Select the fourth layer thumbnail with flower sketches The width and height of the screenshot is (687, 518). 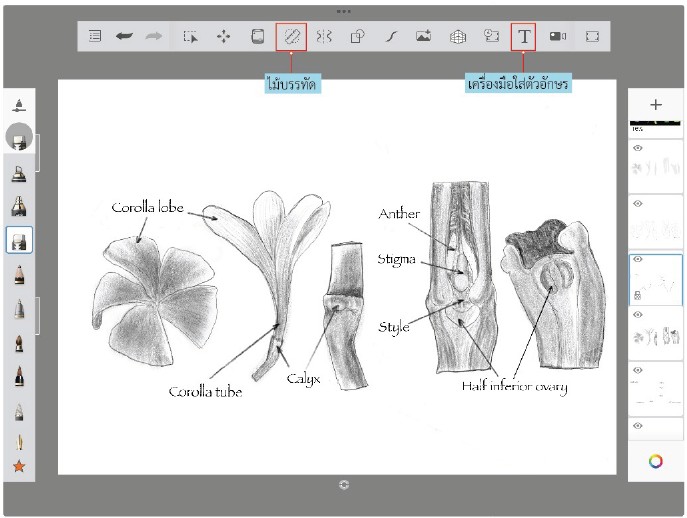click(x=655, y=334)
